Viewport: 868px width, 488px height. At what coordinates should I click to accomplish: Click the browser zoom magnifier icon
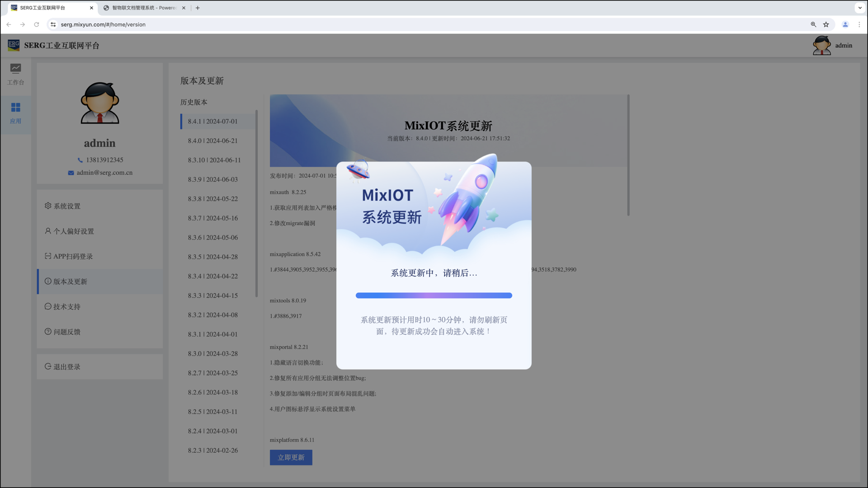coord(813,24)
